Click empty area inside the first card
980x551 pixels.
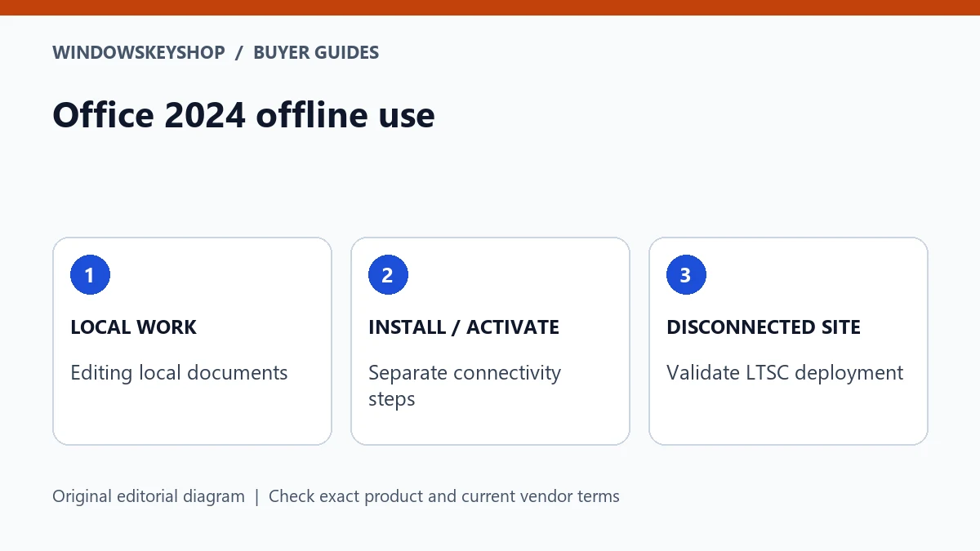(192, 415)
